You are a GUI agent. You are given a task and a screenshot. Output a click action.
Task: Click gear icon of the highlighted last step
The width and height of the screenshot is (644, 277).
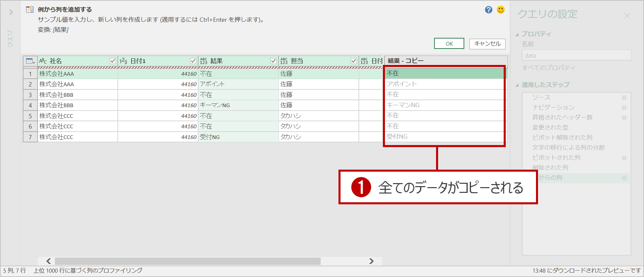pyautogui.click(x=624, y=178)
